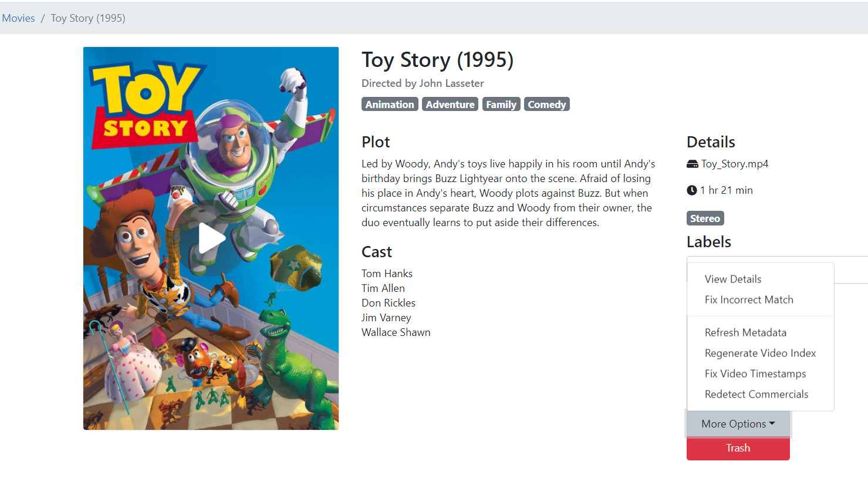This screenshot has height=478, width=868.
Task: Click the Stereo audio badge
Action: (705, 218)
